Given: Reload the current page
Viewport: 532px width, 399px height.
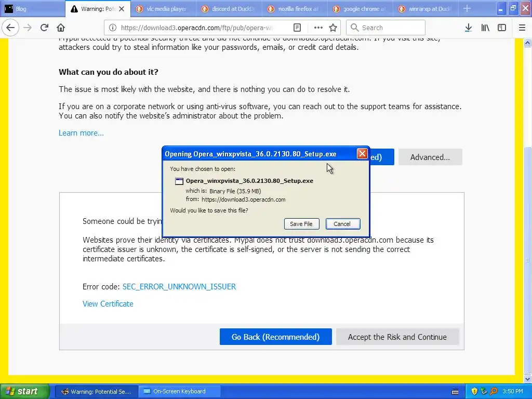Looking at the screenshot, I should pyautogui.click(x=44, y=28).
